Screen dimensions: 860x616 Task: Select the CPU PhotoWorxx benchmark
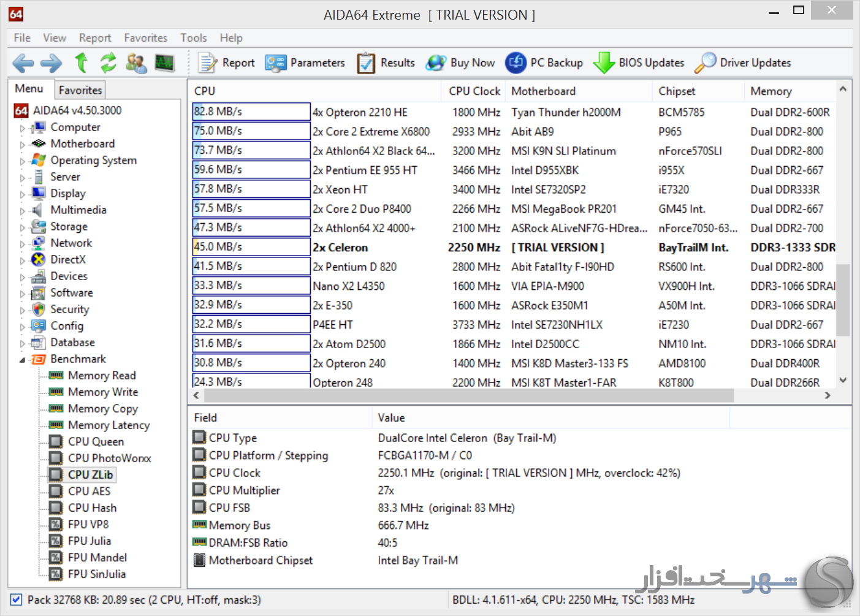click(109, 458)
